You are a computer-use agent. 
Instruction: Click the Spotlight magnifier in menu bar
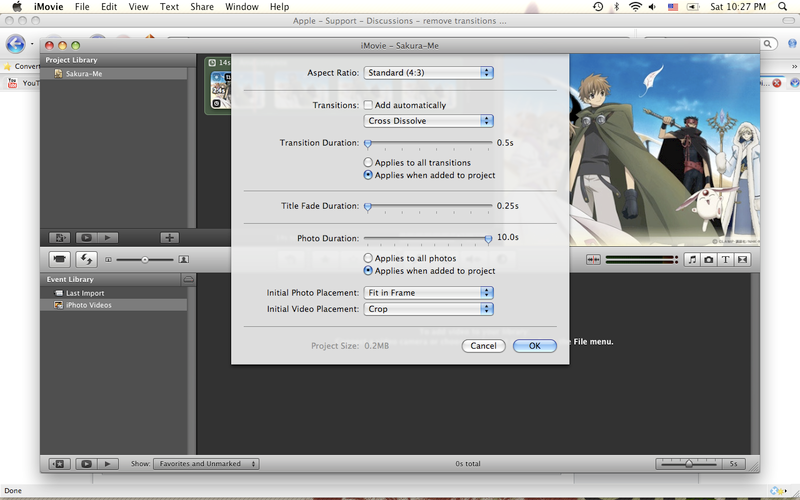point(782,7)
